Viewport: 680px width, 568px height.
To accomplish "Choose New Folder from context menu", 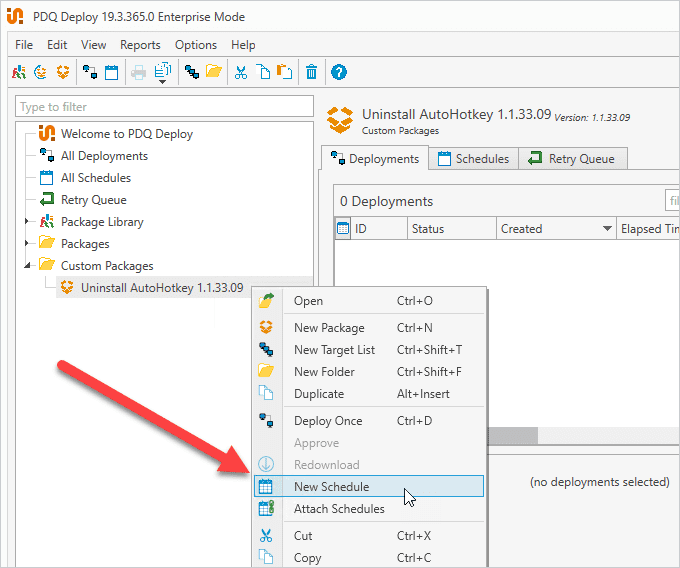I will pyautogui.click(x=369, y=372).
